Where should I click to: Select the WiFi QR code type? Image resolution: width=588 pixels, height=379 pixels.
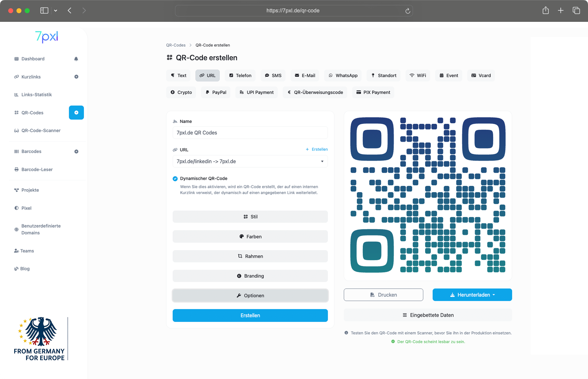point(418,75)
